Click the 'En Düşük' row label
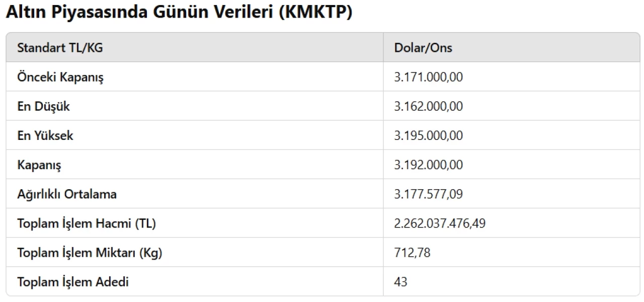This screenshot has height=302, width=644. [x=43, y=106]
